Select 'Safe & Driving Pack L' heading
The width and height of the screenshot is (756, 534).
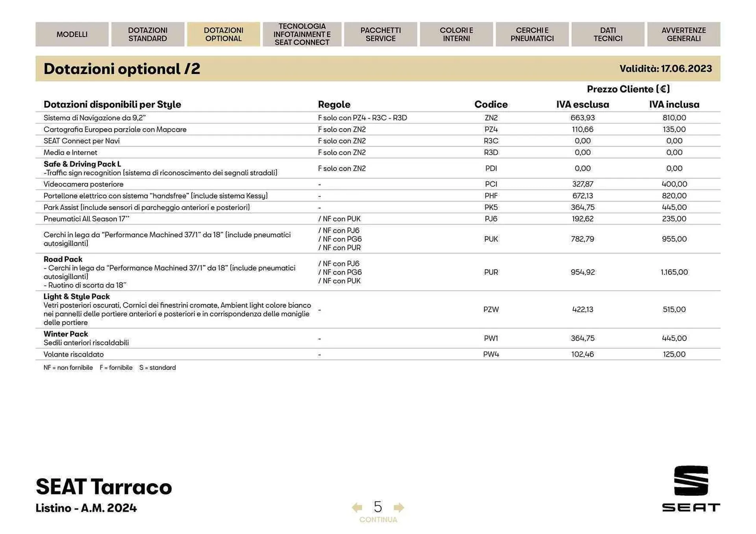tap(82, 164)
